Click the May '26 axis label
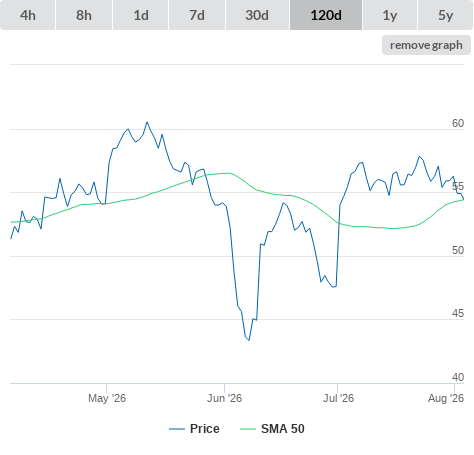This screenshot has height=455, width=474. 107,398
